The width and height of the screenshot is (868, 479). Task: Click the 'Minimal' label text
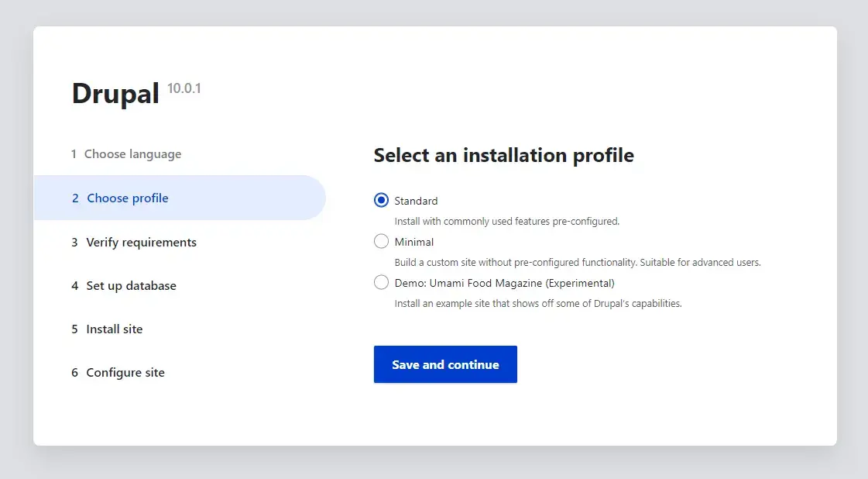point(414,242)
